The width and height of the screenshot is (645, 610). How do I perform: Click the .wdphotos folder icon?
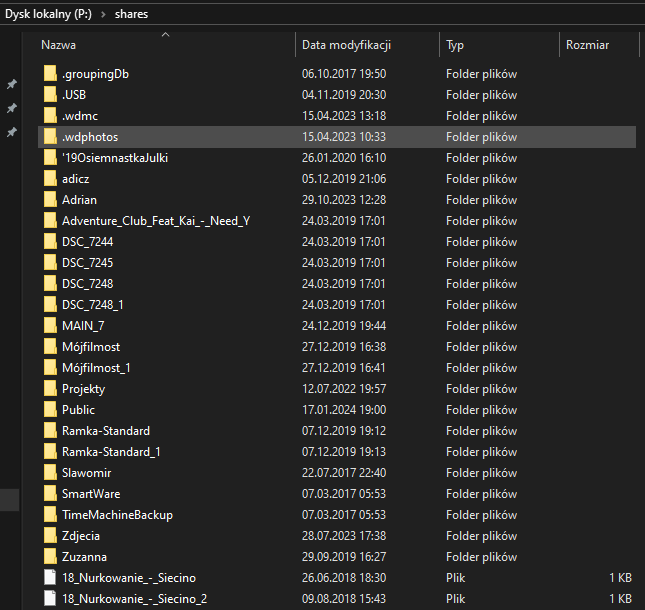pyautogui.click(x=50, y=137)
